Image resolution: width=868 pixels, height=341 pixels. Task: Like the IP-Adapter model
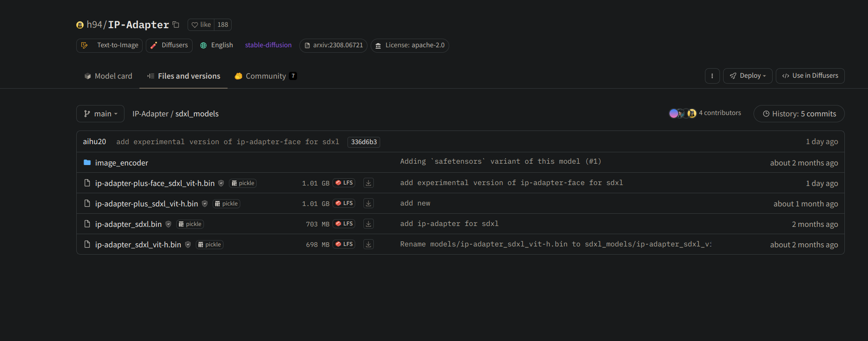[x=201, y=25]
